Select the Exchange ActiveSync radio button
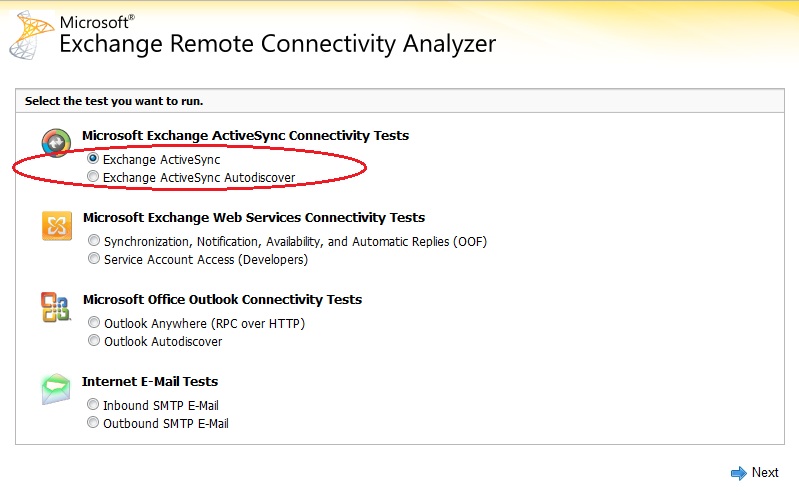Viewport: 799px width, 495px height. tap(93, 159)
